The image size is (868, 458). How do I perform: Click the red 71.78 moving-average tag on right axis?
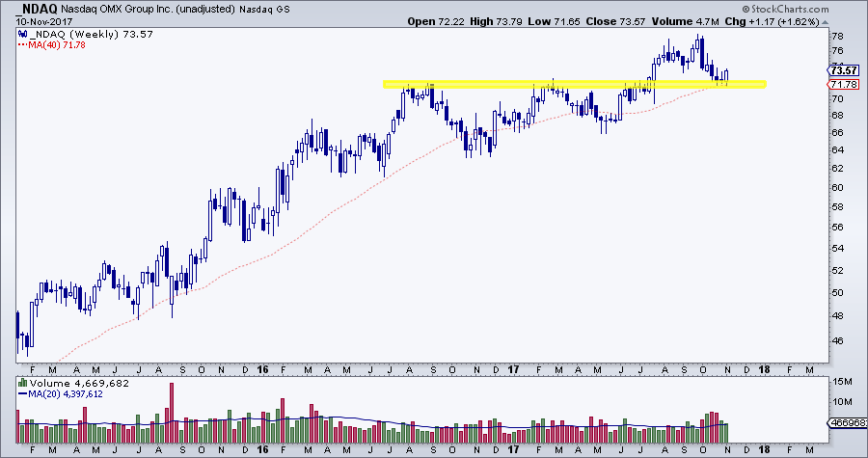click(844, 85)
